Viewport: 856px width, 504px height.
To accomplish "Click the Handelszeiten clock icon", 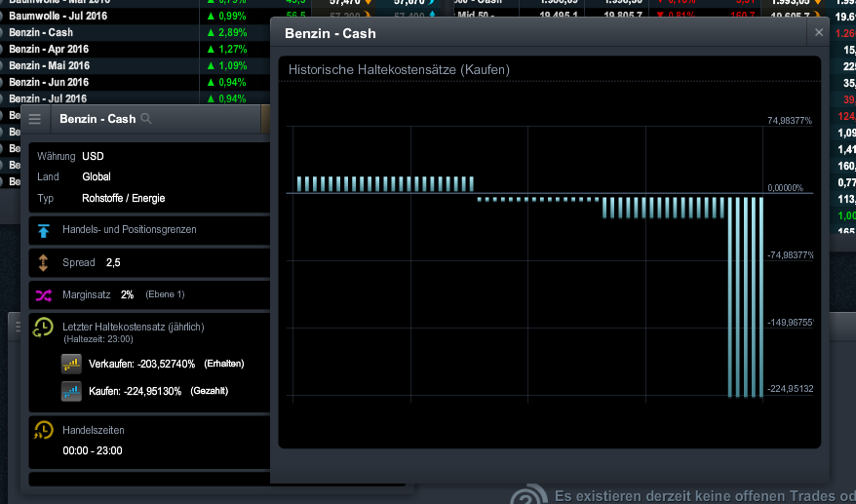I will coord(43,430).
